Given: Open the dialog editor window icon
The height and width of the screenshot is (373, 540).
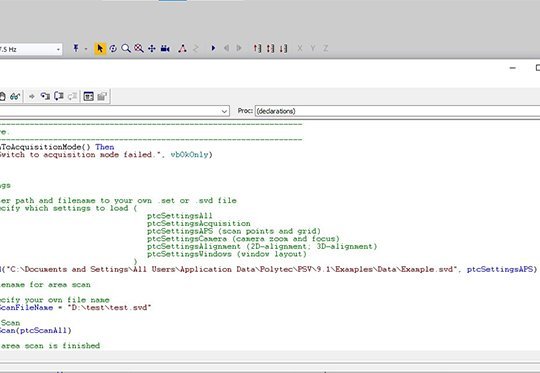Looking at the screenshot, I should click(89, 96).
